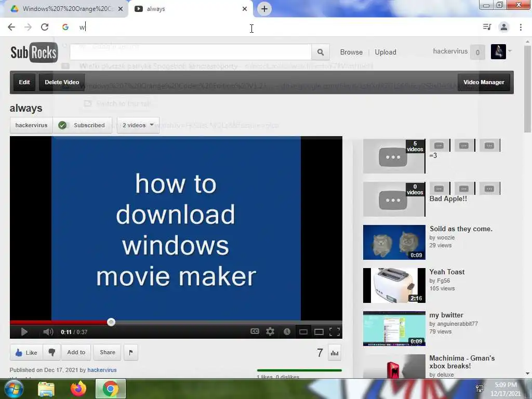Select the 'always' browser tab

tap(192, 9)
